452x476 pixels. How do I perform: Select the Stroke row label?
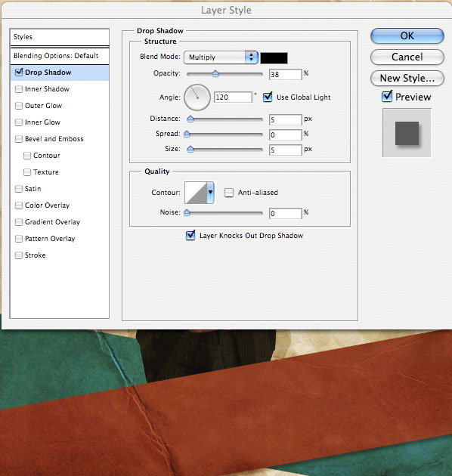pos(36,255)
